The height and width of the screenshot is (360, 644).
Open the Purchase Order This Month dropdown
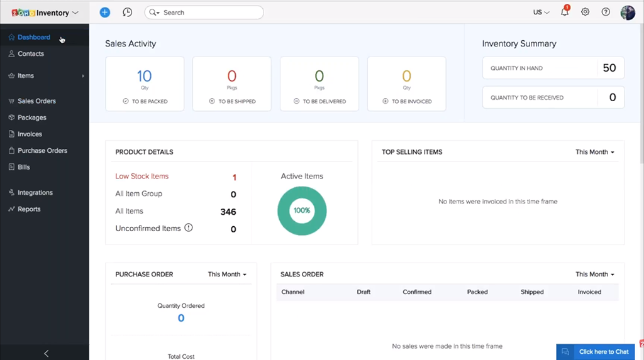pyautogui.click(x=227, y=274)
